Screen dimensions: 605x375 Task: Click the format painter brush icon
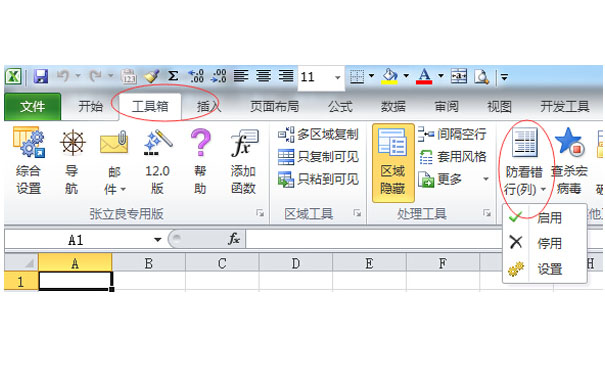(151, 76)
